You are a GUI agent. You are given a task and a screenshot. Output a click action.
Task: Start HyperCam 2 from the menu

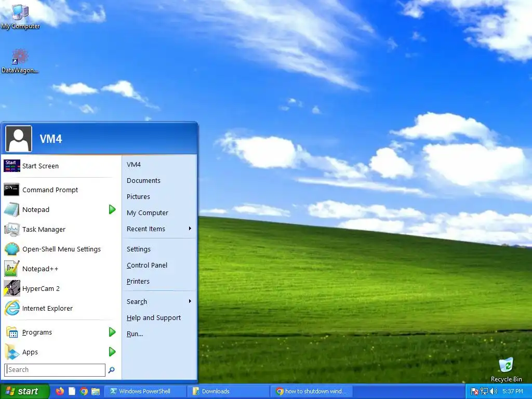61,288
